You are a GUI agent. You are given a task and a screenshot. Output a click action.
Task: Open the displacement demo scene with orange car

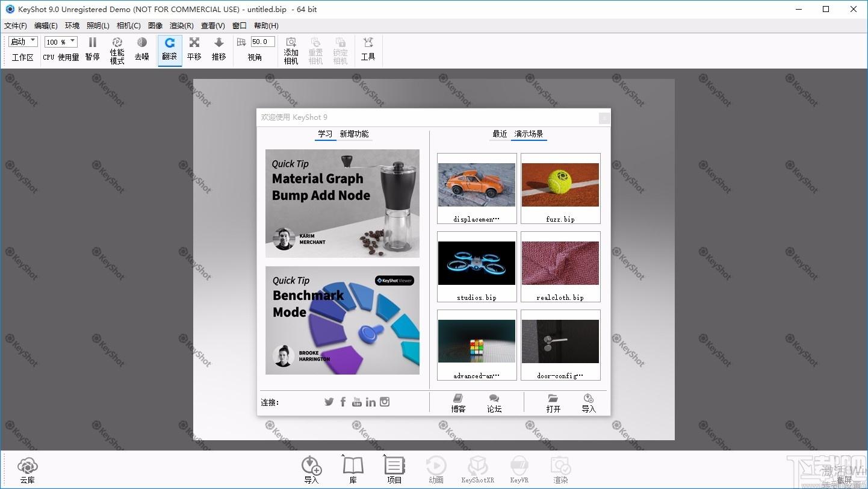[477, 188]
